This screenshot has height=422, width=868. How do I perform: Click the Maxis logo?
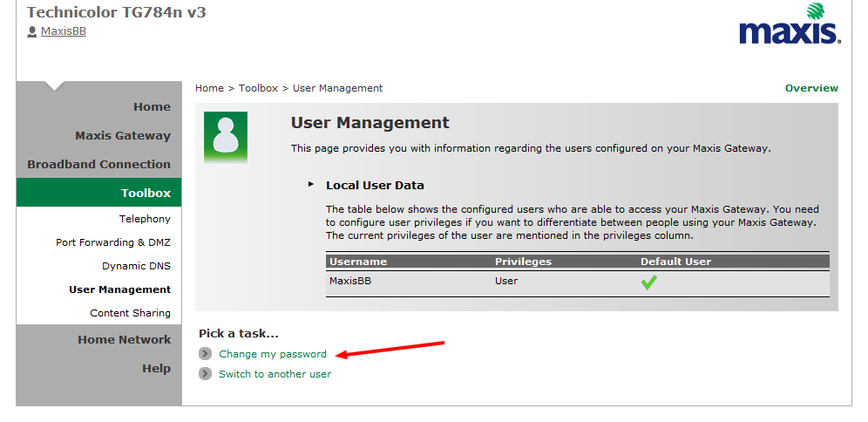click(x=790, y=24)
